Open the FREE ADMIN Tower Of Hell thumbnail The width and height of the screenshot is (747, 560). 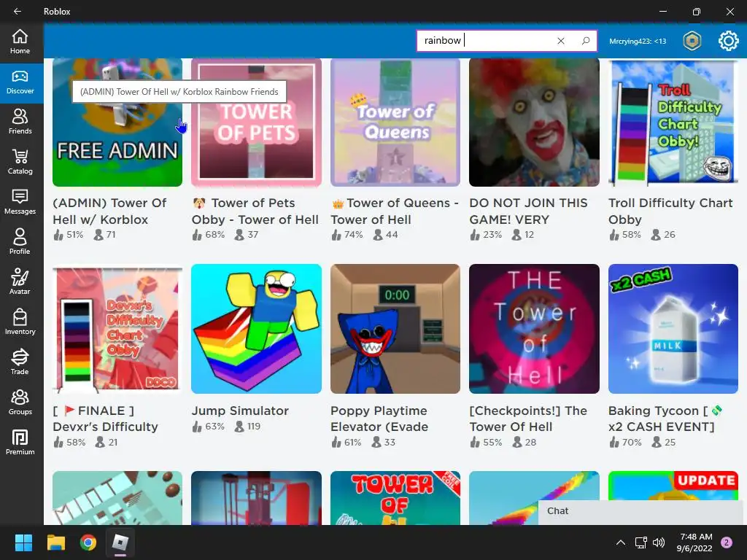click(x=117, y=122)
